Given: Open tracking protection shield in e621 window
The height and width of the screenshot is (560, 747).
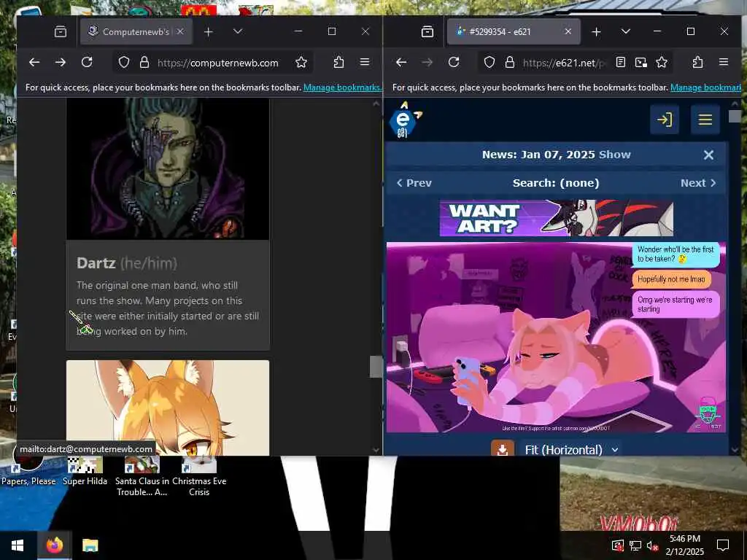Looking at the screenshot, I should [x=489, y=63].
